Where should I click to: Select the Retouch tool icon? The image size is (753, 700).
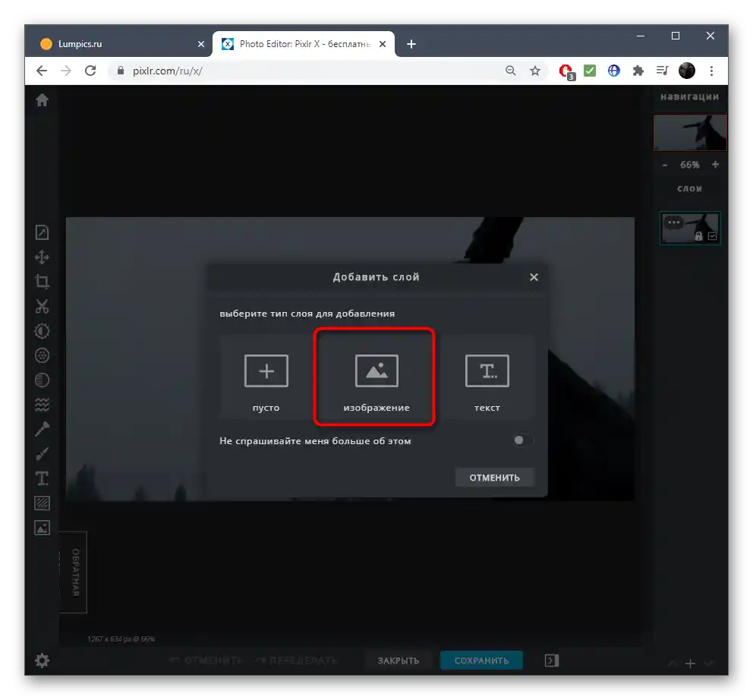pos(42,429)
